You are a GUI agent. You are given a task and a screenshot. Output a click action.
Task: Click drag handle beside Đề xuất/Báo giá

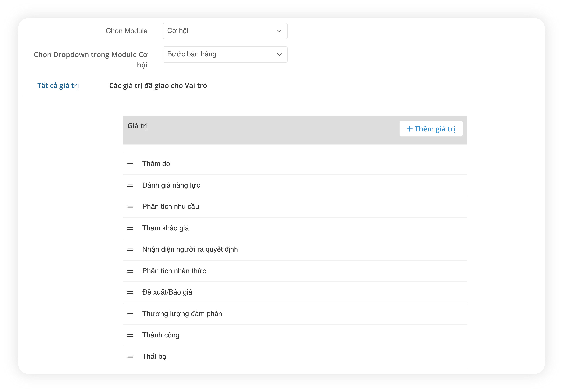(x=130, y=293)
